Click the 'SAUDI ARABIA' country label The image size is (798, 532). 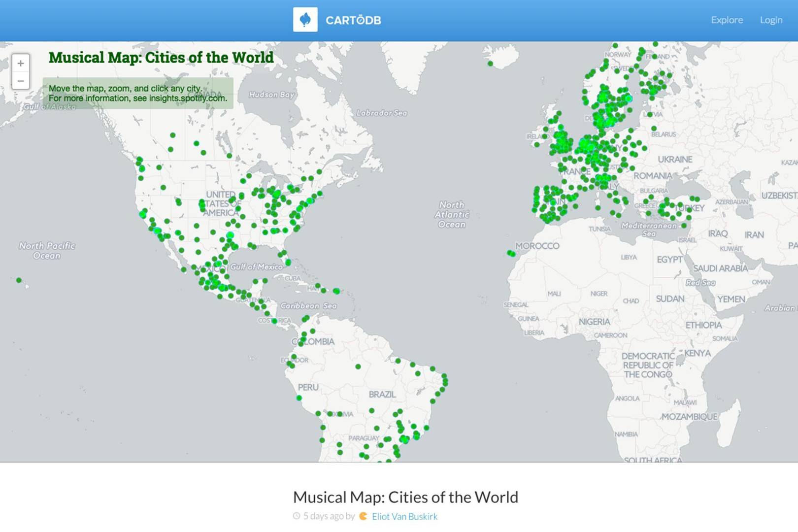click(720, 268)
